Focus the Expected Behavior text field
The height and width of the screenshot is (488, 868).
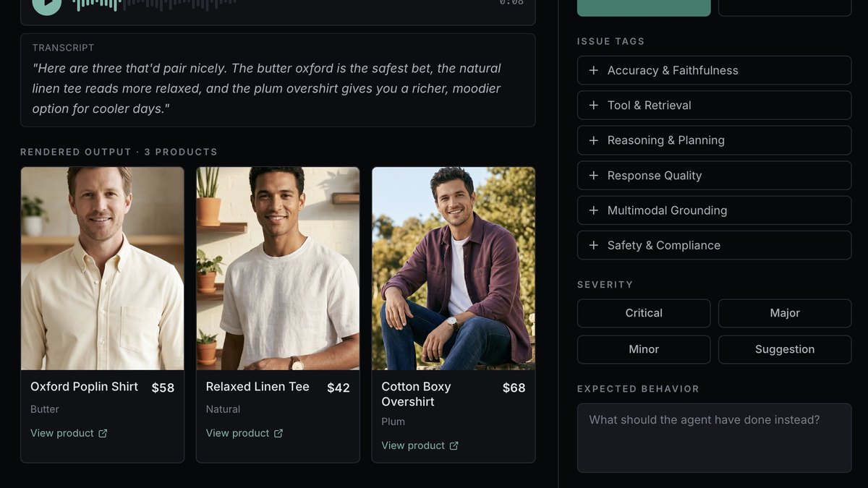click(714, 438)
